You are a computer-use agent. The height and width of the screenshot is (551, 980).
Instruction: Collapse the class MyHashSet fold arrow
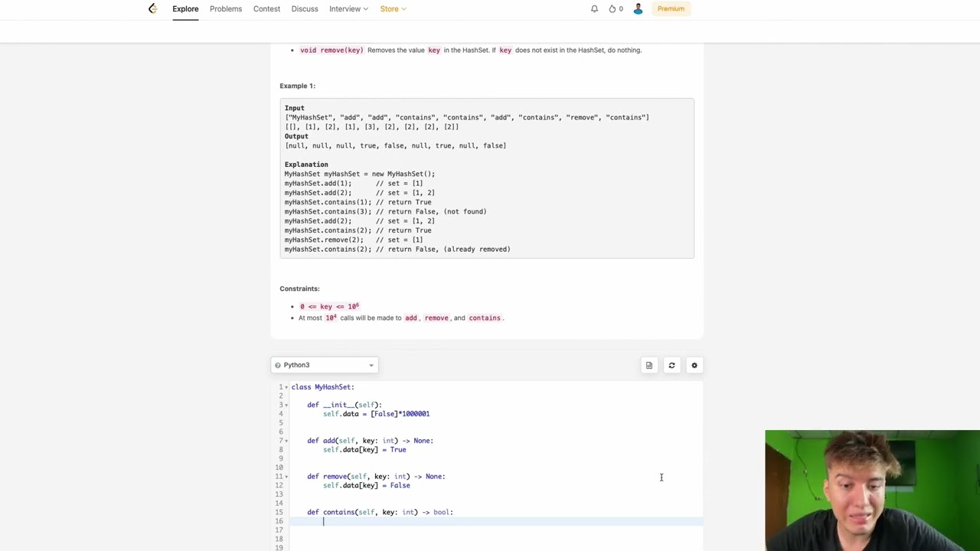tap(286, 387)
